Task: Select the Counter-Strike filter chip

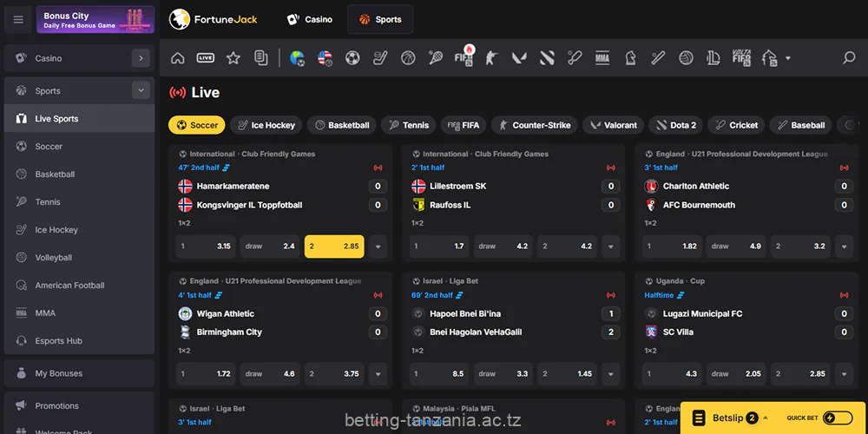Action: (x=534, y=125)
